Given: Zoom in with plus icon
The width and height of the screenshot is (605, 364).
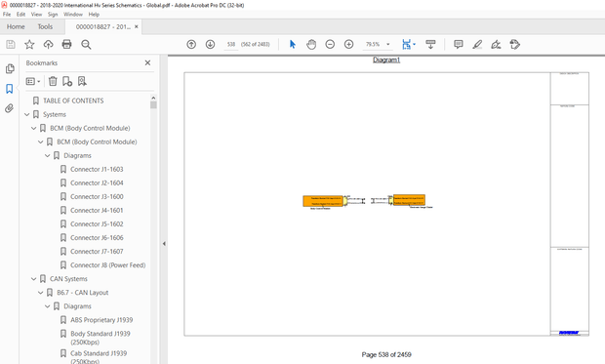Looking at the screenshot, I should [348, 44].
